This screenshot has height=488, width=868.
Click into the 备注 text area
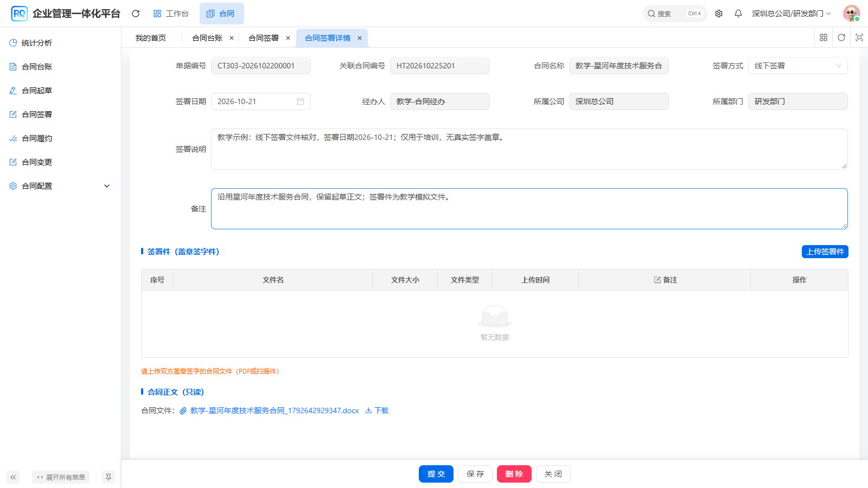[529, 209]
